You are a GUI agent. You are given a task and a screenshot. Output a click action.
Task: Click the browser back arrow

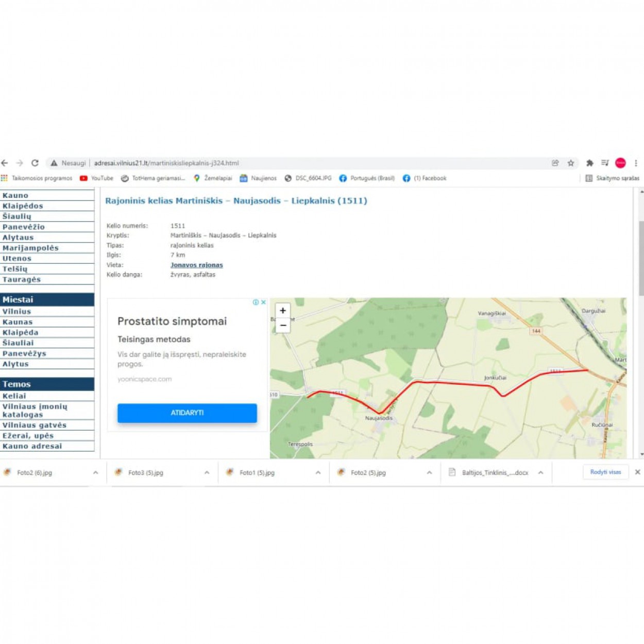[x=5, y=163]
